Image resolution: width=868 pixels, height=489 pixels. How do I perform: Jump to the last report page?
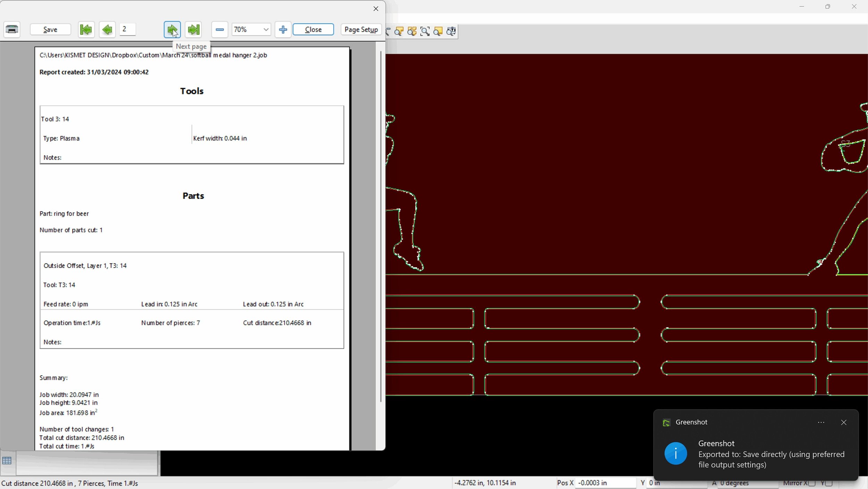pos(193,30)
